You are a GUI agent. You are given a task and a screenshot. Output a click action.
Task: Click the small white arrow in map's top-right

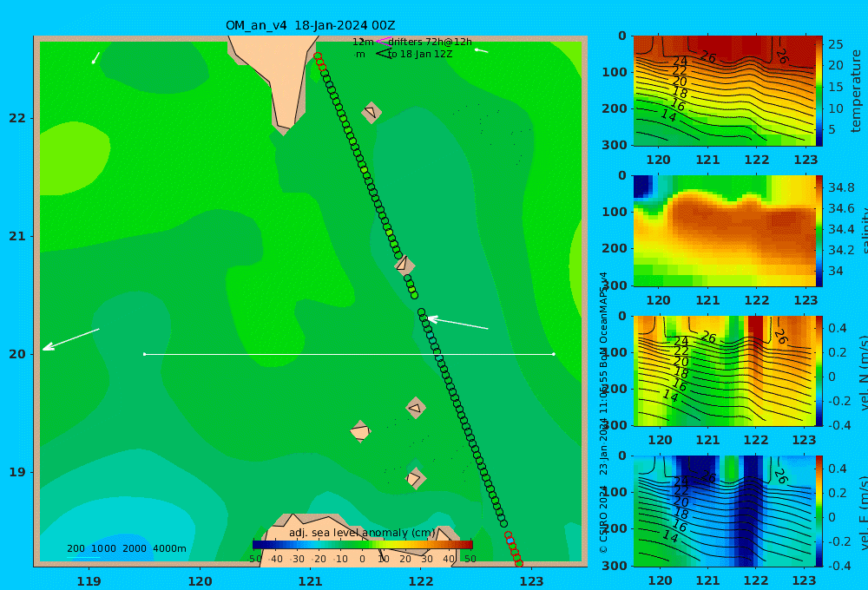click(x=482, y=50)
